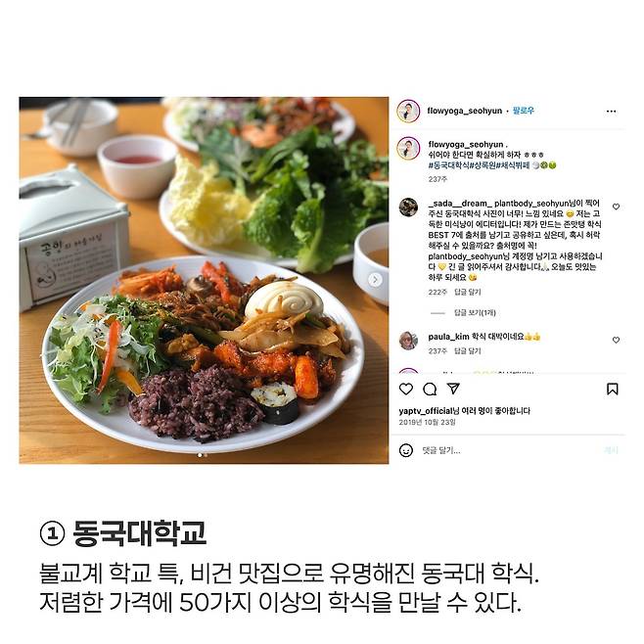Viewport: 644px width, 644px height.
Task: Save post with bookmark icon
Action: coord(612,389)
